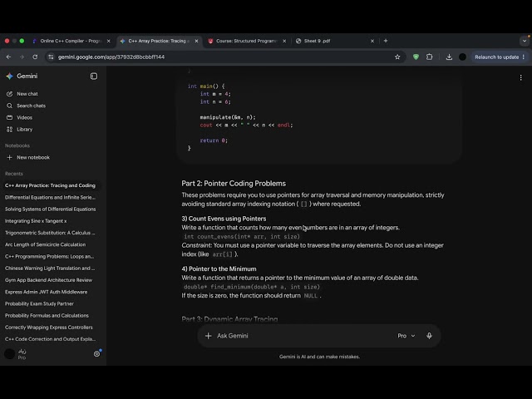Start a New chat
Screen dimensions: 532x399
point(27,94)
